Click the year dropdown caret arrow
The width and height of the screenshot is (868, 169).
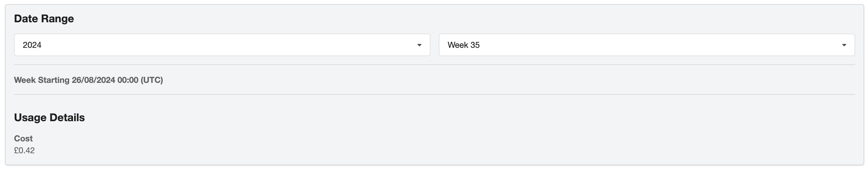point(419,45)
